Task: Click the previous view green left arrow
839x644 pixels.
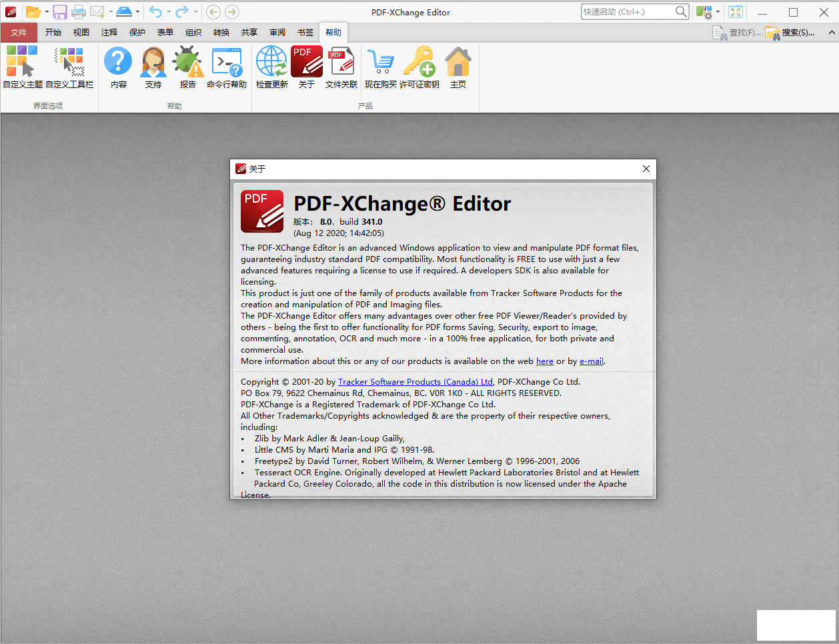Action: click(213, 12)
